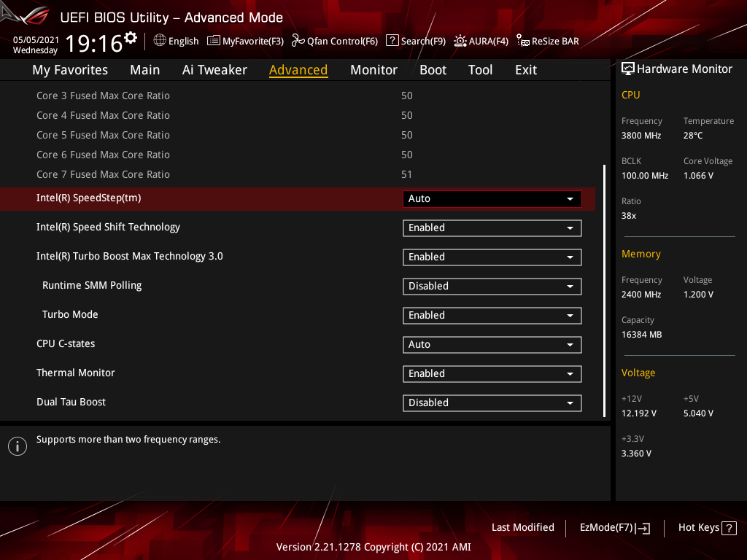The height and width of the screenshot is (560, 747).
Task: Select Thermal Monitor label
Action: click(76, 373)
